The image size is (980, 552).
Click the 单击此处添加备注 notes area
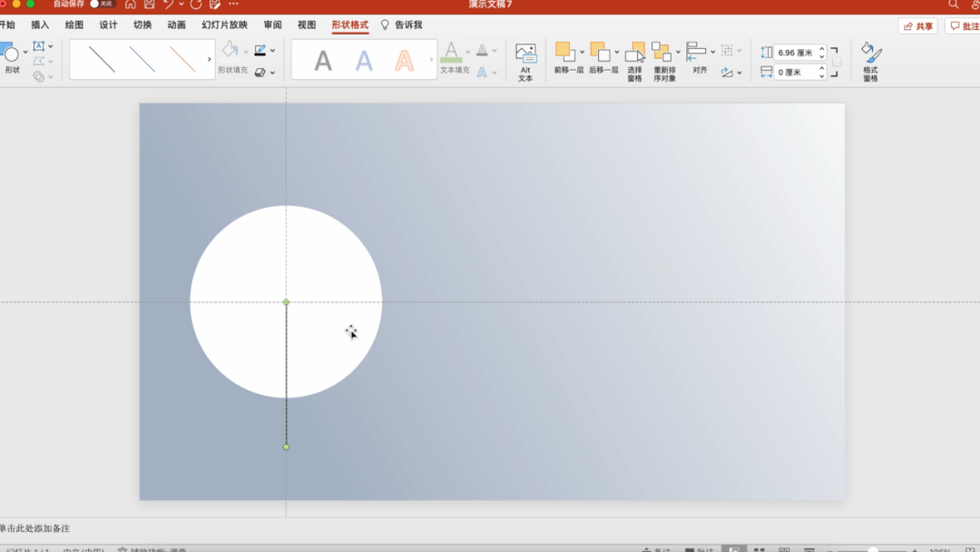(x=35, y=528)
